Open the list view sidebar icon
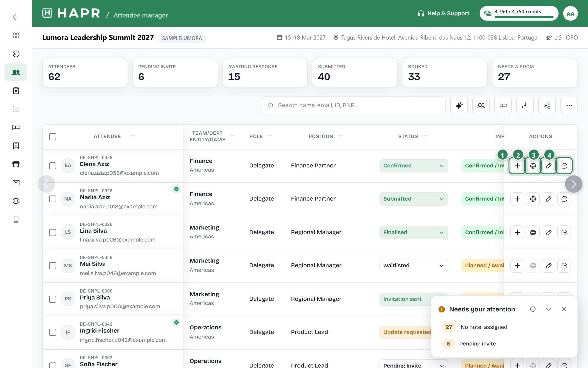The height and width of the screenshot is (368, 588). [16, 109]
